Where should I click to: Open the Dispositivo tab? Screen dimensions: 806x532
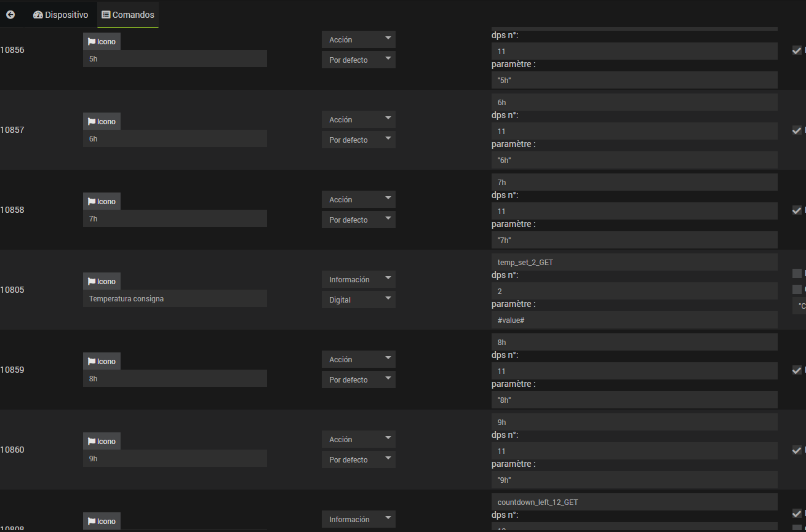point(60,15)
